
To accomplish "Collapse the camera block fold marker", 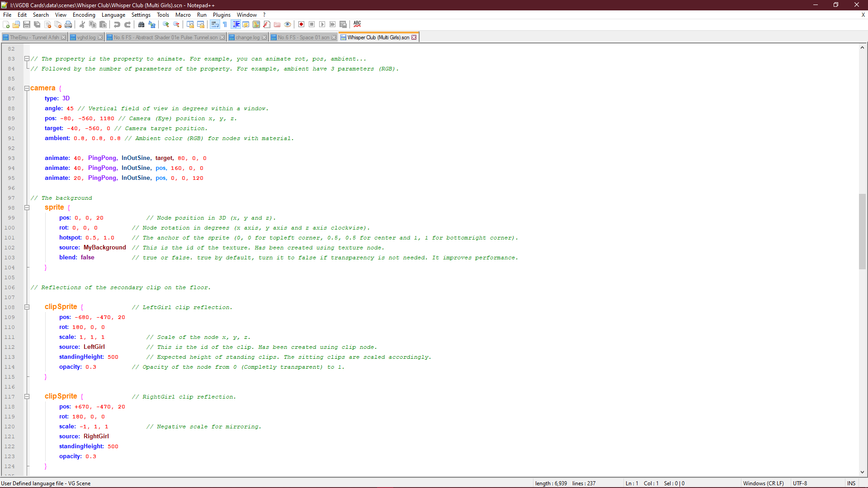I will [x=27, y=89].
